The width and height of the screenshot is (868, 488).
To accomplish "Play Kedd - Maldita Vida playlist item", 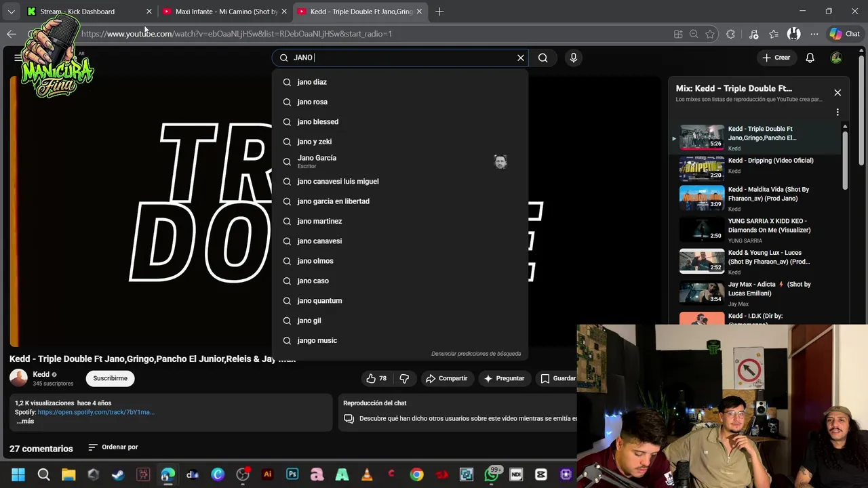I will [759, 198].
